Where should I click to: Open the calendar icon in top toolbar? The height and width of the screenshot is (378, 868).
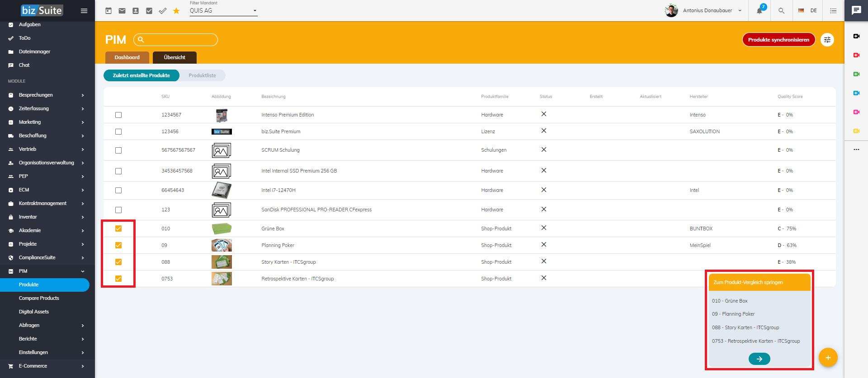coord(108,11)
